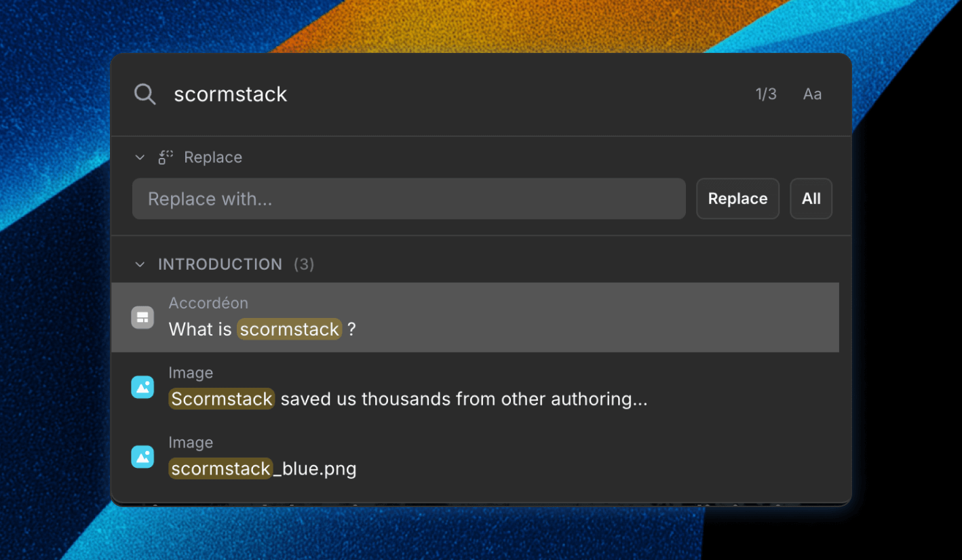Collapse the Replace section chevron

point(140,157)
